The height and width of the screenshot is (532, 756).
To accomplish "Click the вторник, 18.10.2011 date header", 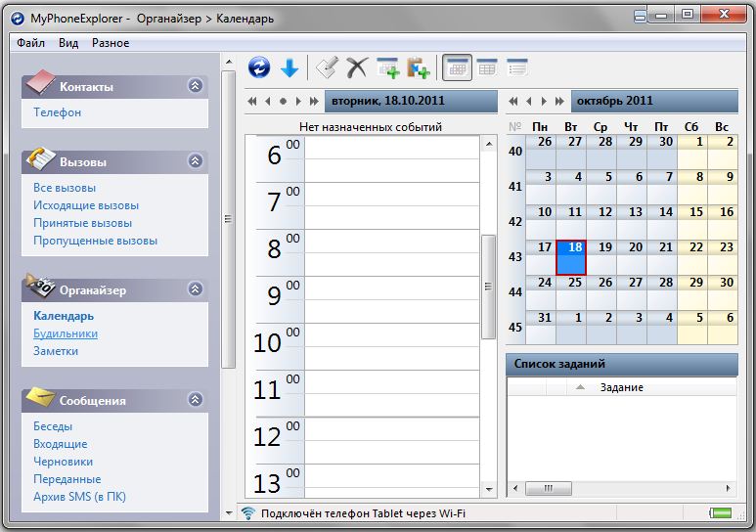I will click(x=411, y=102).
